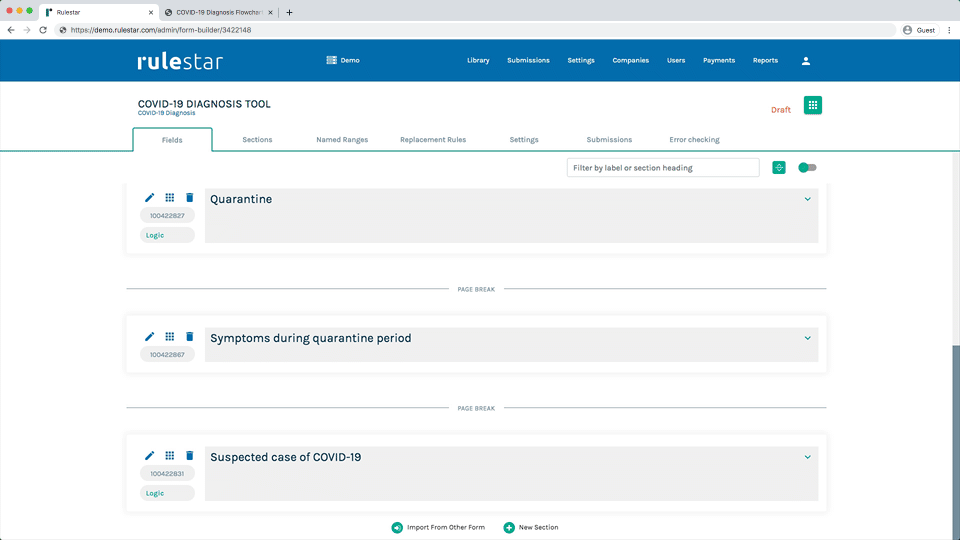
Task: Open Settings in top navigation
Action: click(581, 61)
